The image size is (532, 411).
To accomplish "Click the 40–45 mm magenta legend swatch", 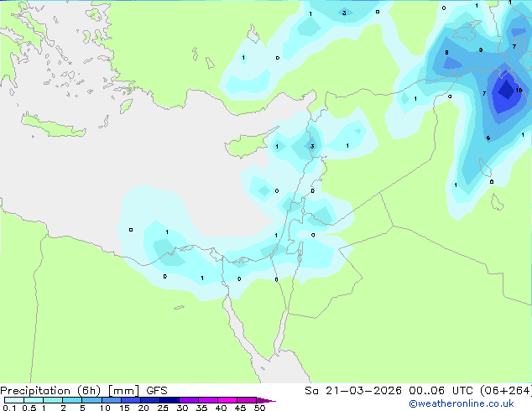I will coord(227,400).
